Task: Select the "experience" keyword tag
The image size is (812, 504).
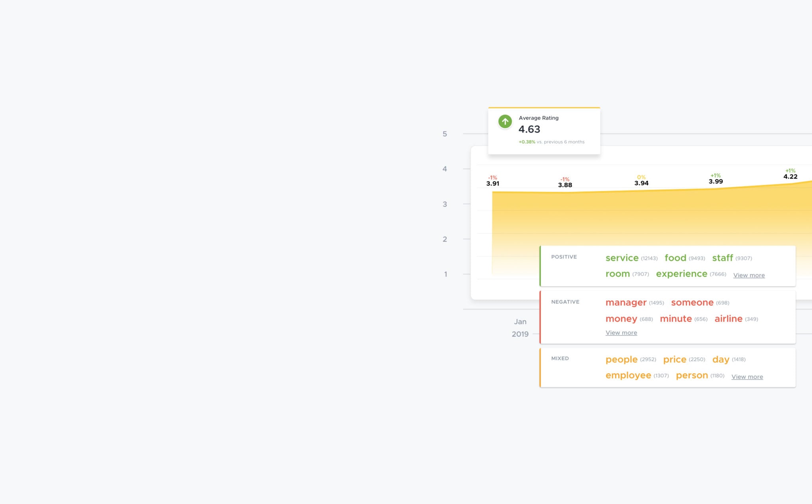Action: tap(681, 274)
